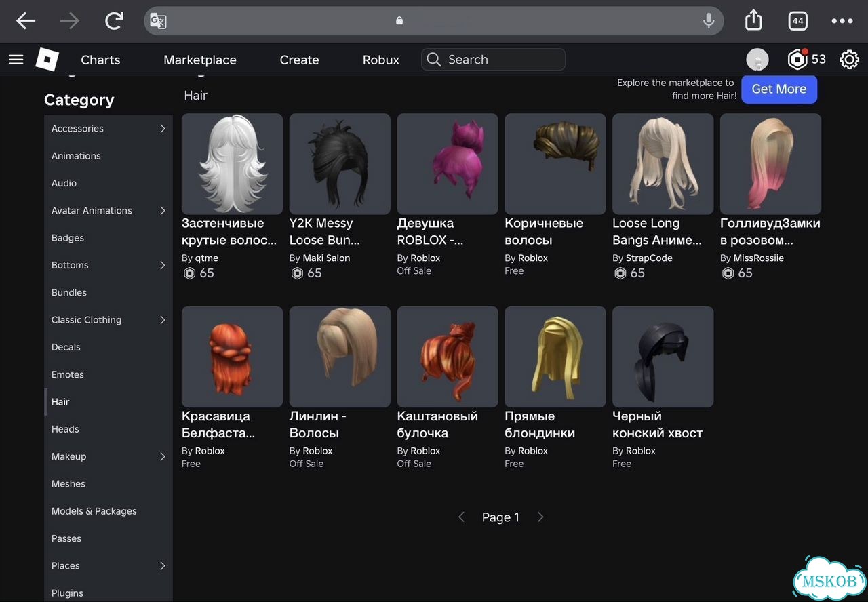This screenshot has height=602, width=868.
Task: Click the browser forward arrow
Action: click(x=69, y=21)
